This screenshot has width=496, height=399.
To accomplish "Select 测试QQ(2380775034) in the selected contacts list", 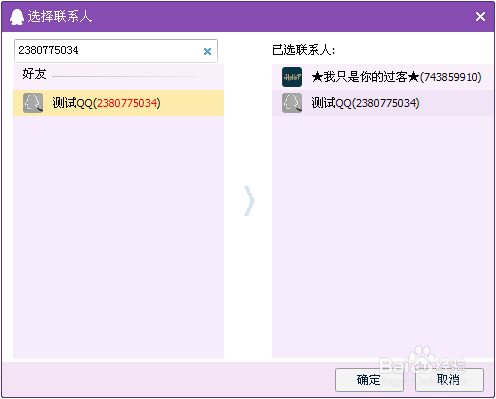I will tap(383, 103).
